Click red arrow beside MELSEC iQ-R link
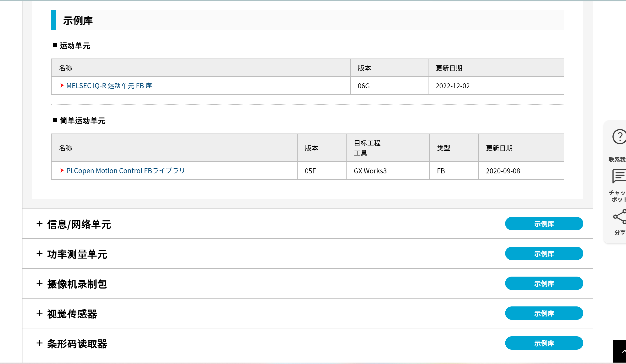This screenshot has width=626, height=364. tap(62, 86)
